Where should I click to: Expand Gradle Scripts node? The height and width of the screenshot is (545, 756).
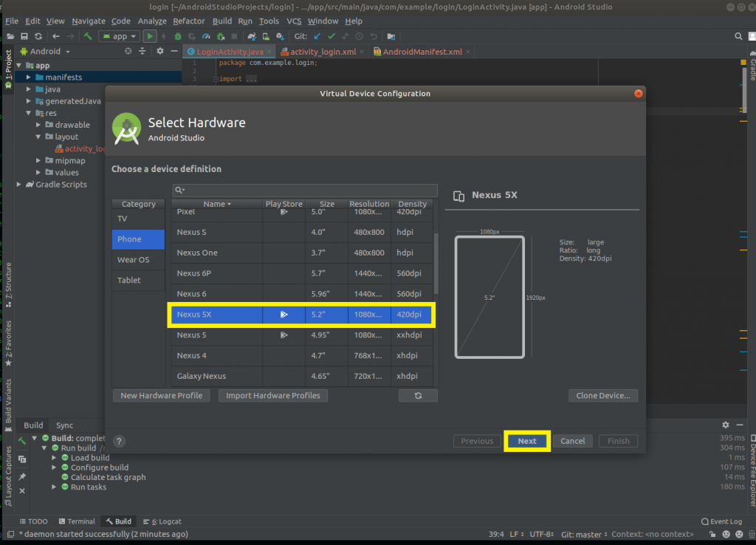(18, 184)
